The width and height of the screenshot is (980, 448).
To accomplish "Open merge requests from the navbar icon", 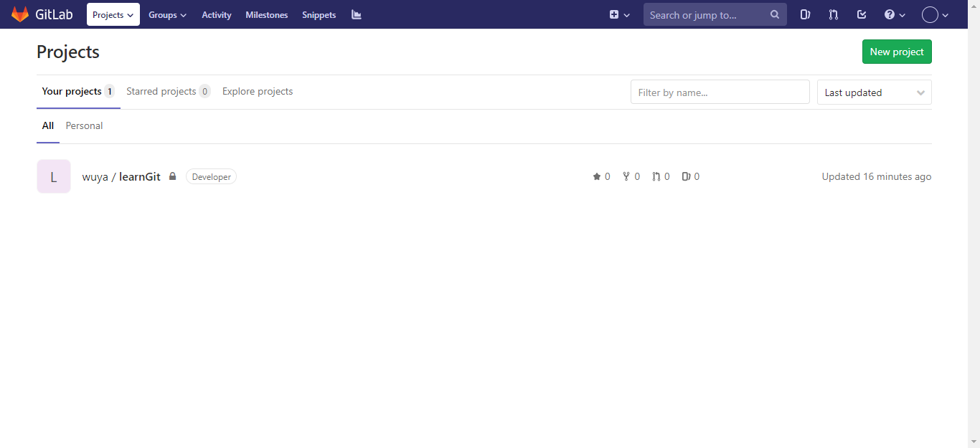I will click(x=834, y=14).
